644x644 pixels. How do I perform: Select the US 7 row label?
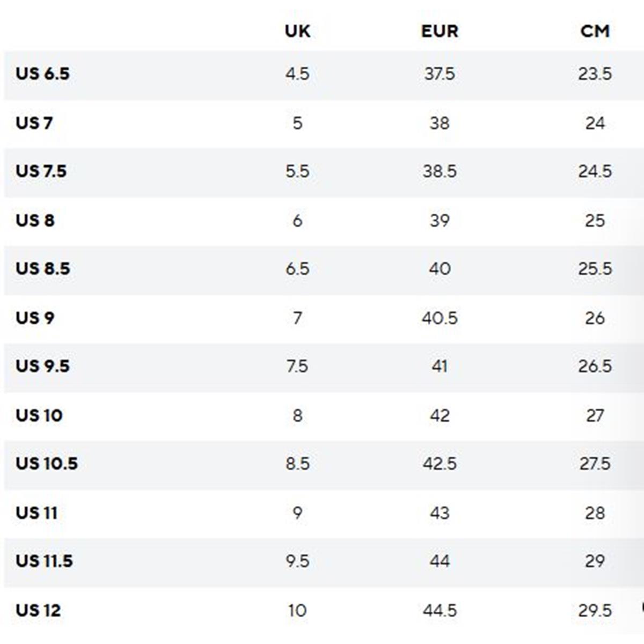click(34, 123)
